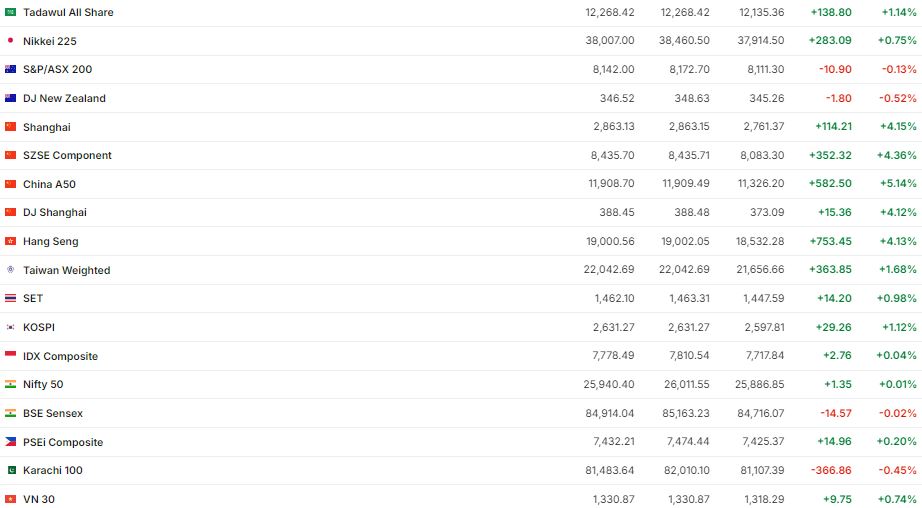Screen dimensions: 922x508
Task: Open the Nifty 50 index link
Action: (43, 384)
